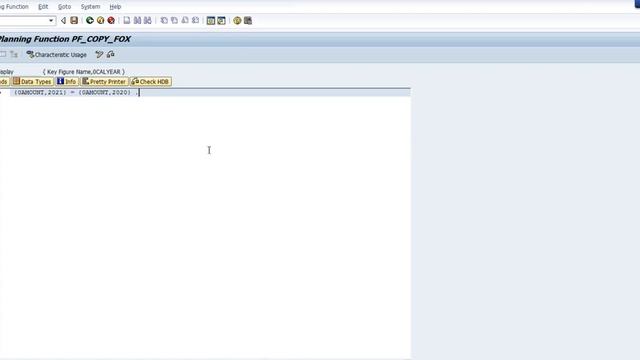This screenshot has height=360, width=640.
Task: Click the Generate Shortcut icon
Action: [221, 20]
